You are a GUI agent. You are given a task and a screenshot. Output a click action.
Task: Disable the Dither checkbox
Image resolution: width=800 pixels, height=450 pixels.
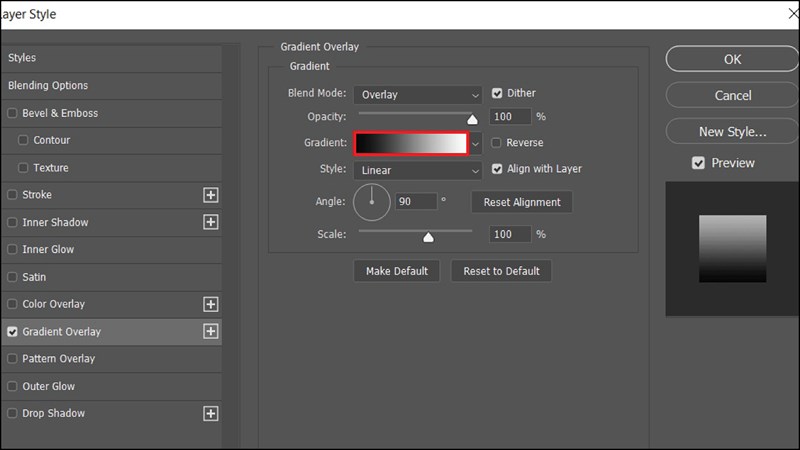coord(497,93)
